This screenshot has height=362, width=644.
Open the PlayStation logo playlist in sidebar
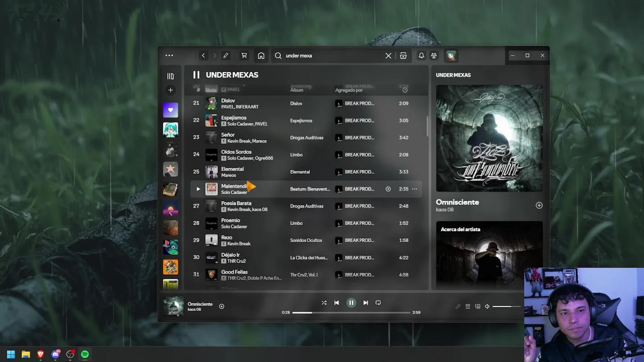[x=171, y=247]
